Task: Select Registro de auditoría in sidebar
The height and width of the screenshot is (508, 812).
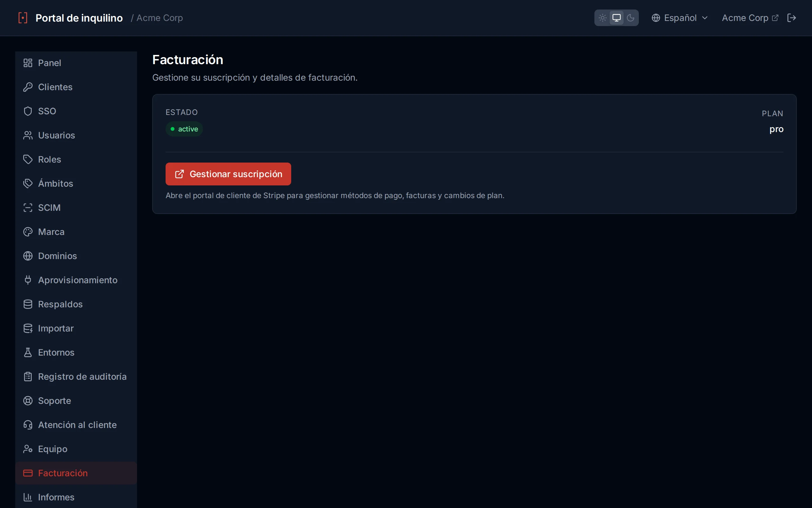Action: tap(76, 377)
